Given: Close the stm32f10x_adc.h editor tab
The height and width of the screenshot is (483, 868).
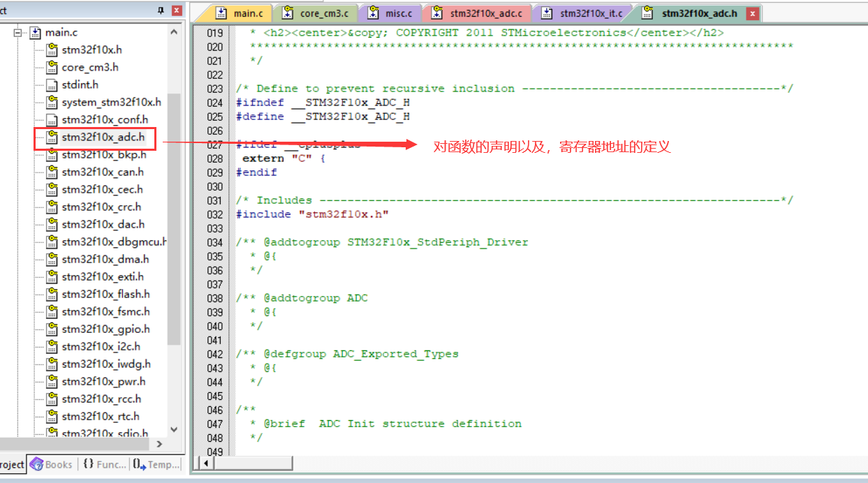Looking at the screenshot, I should click(751, 13).
